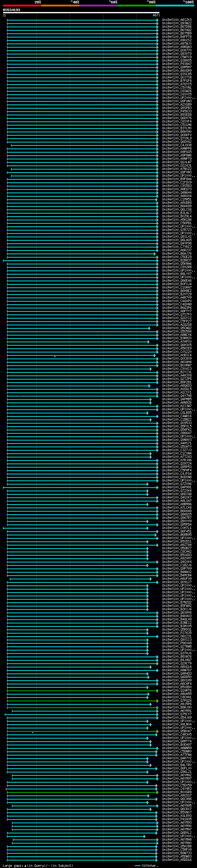The width and height of the screenshot is (197, 868).
Task: Select hit label UniRef100_A8Q6D3
Action: point(177,386)
